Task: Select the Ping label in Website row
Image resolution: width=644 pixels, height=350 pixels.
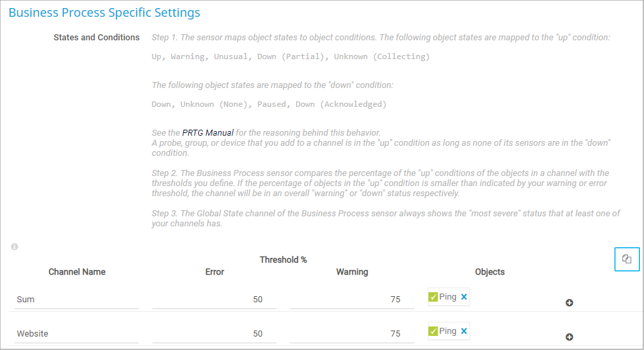Action: point(448,331)
